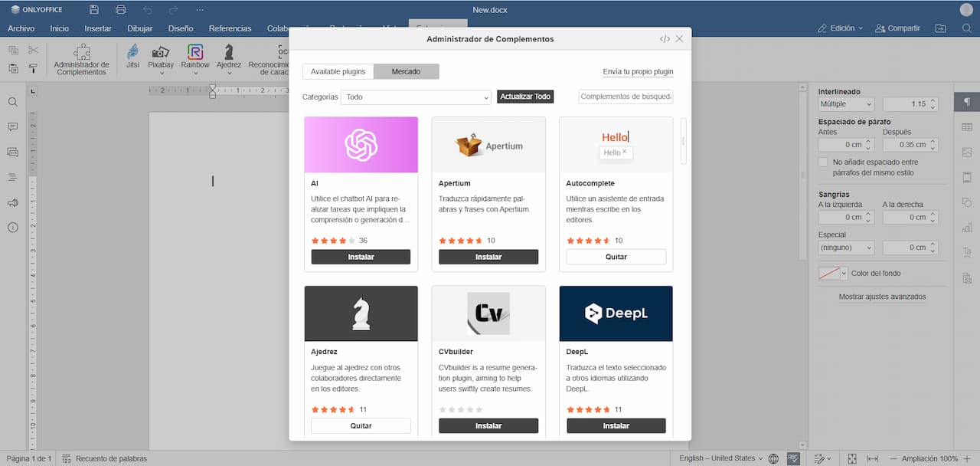Viewport: 980px width, 466px height.
Task: Open the Search panel in left sidebar
Action: [x=13, y=102]
